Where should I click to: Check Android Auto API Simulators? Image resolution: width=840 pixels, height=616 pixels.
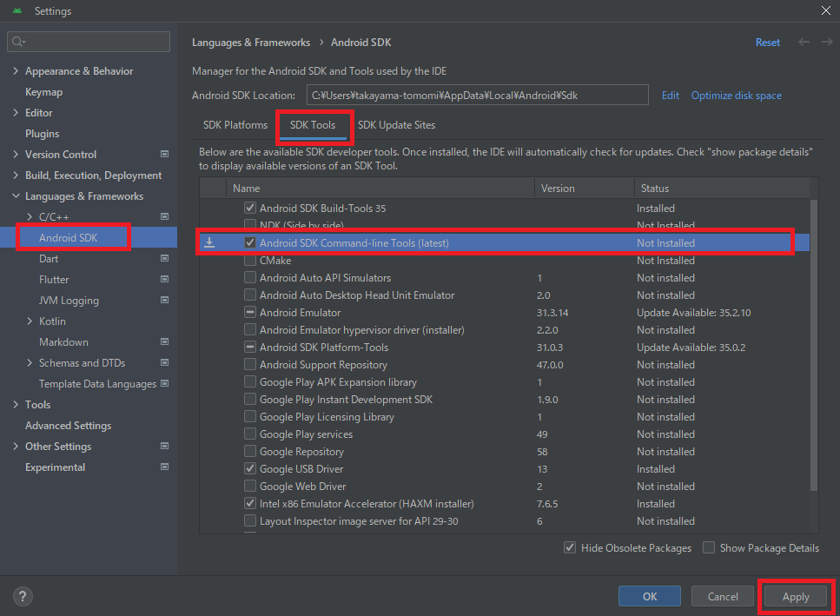[x=249, y=277]
